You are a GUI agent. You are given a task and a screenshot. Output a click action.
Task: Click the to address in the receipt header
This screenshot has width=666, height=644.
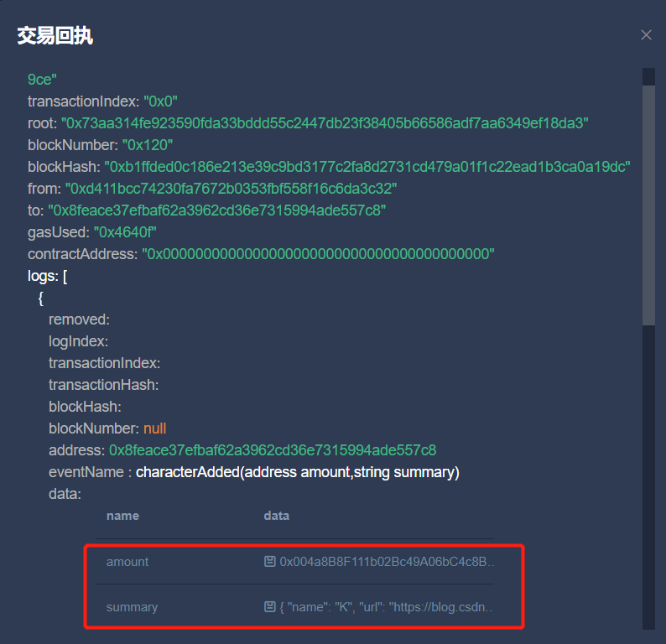[217, 210]
